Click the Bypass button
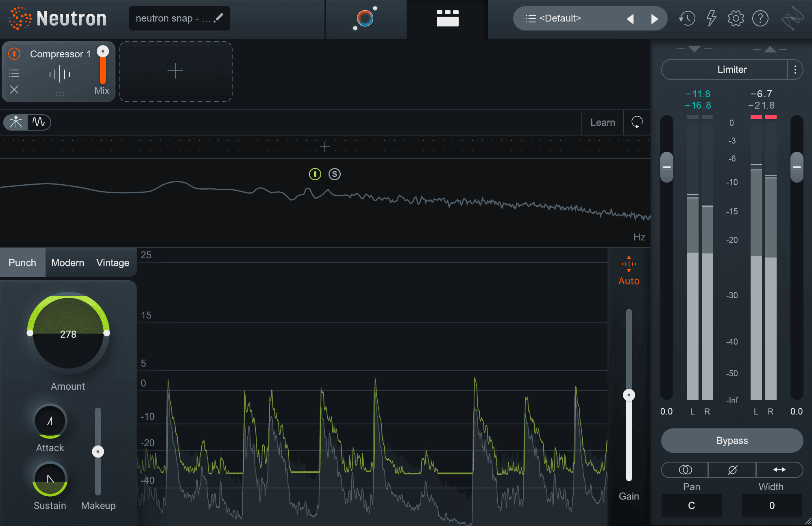 (x=732, y=441)
